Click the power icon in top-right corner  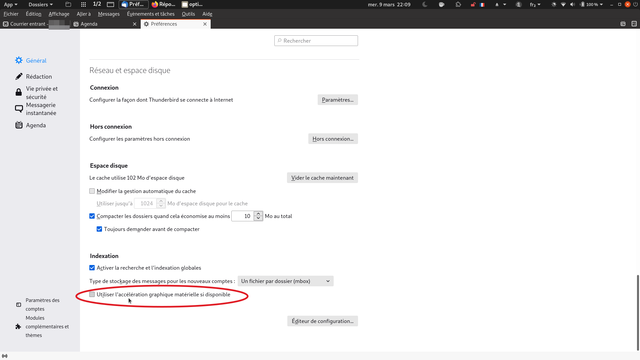tap(636, 4)
